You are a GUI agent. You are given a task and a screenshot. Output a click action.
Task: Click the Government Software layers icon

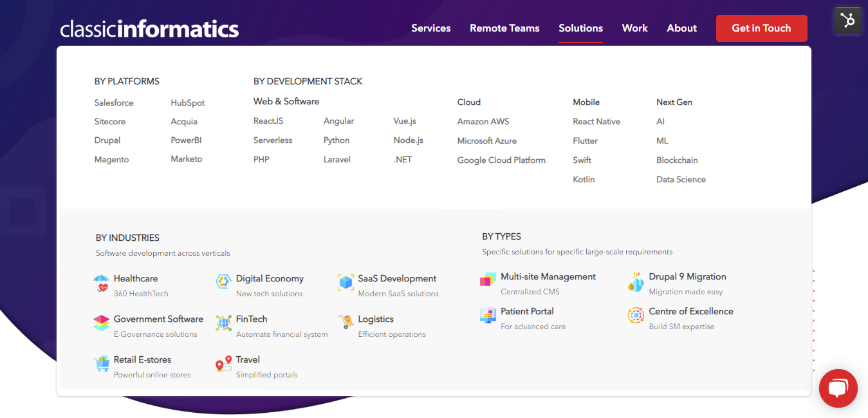pos(101,323)
